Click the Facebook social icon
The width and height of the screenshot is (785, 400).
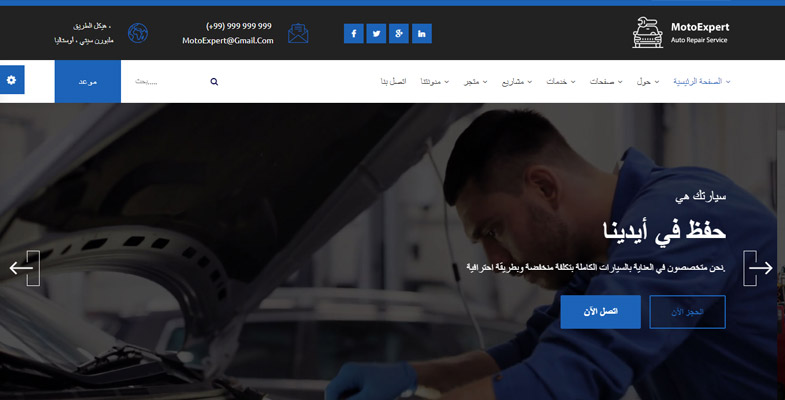point(353,34)
